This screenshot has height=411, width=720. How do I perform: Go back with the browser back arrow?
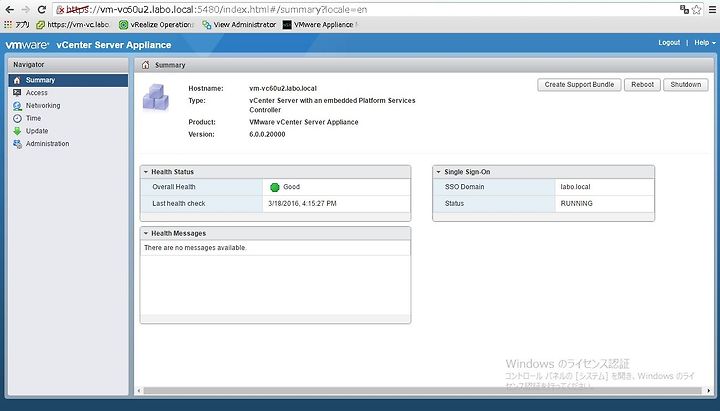pyautogui.click(x=9, y=9)
